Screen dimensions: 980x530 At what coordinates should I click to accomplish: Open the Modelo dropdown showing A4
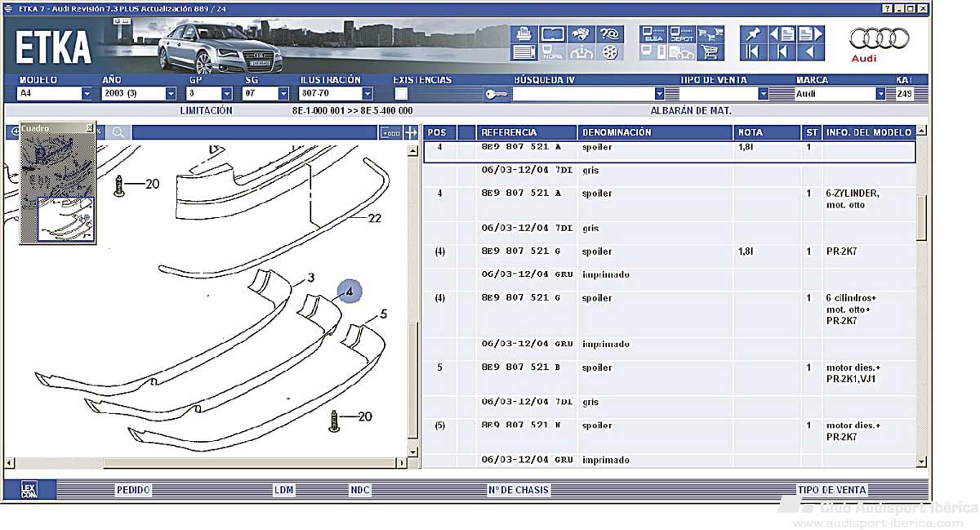(x=87, y=94)
